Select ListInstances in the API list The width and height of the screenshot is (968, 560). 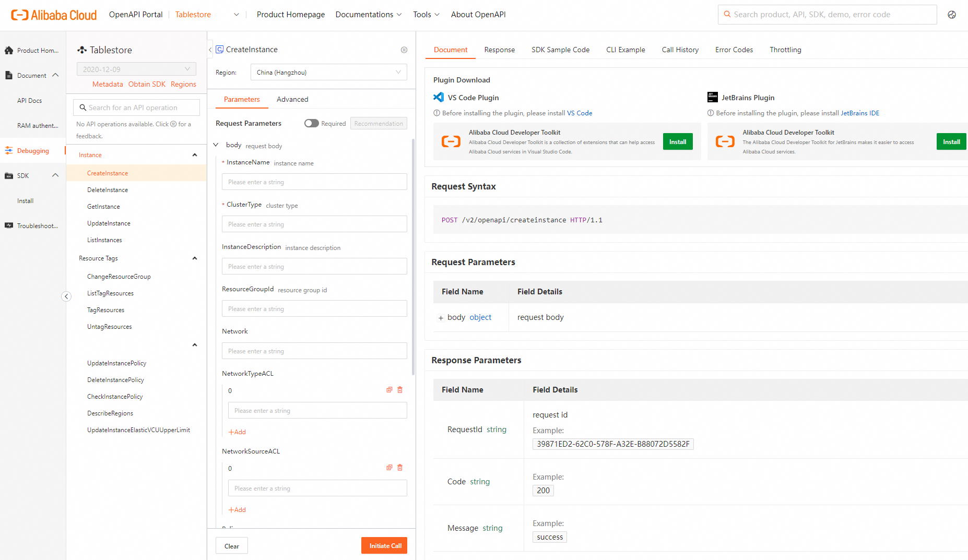(x=104, y=240)
